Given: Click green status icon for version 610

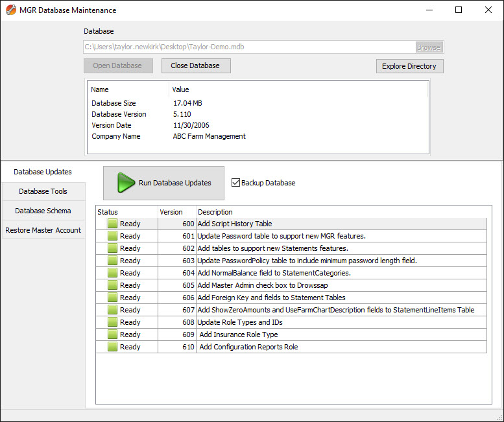Looking at the screenshot, I should 112,347.
